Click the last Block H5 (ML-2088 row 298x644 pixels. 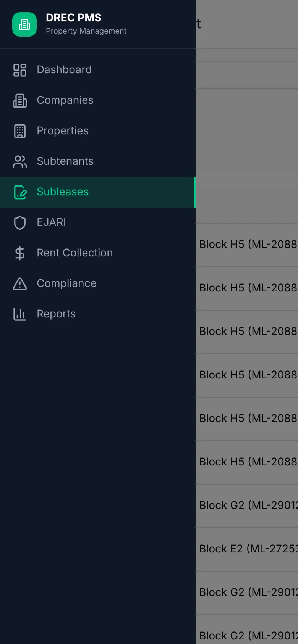tap(247, 462)
